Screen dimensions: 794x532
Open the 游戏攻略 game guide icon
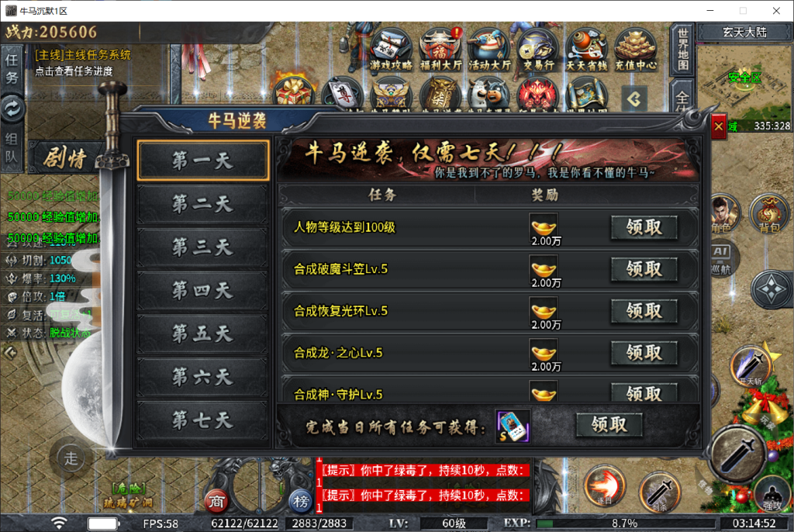pos(391,49)
